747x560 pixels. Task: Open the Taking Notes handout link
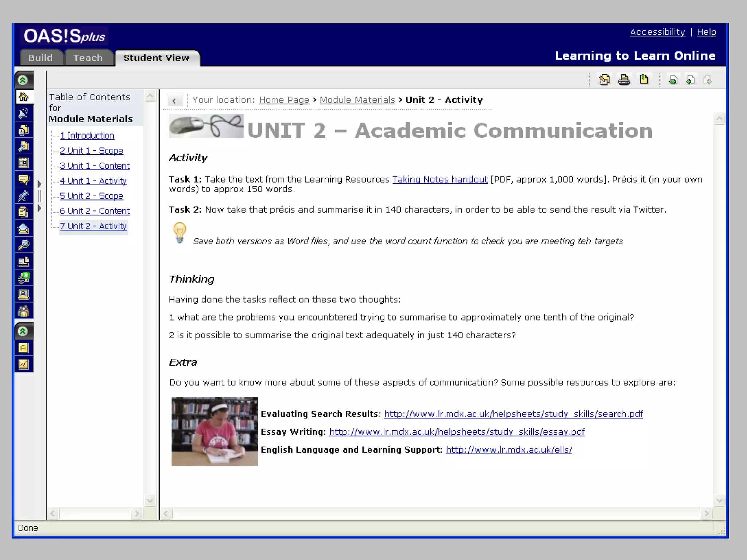pyautogui.click(x=440, y=179)
